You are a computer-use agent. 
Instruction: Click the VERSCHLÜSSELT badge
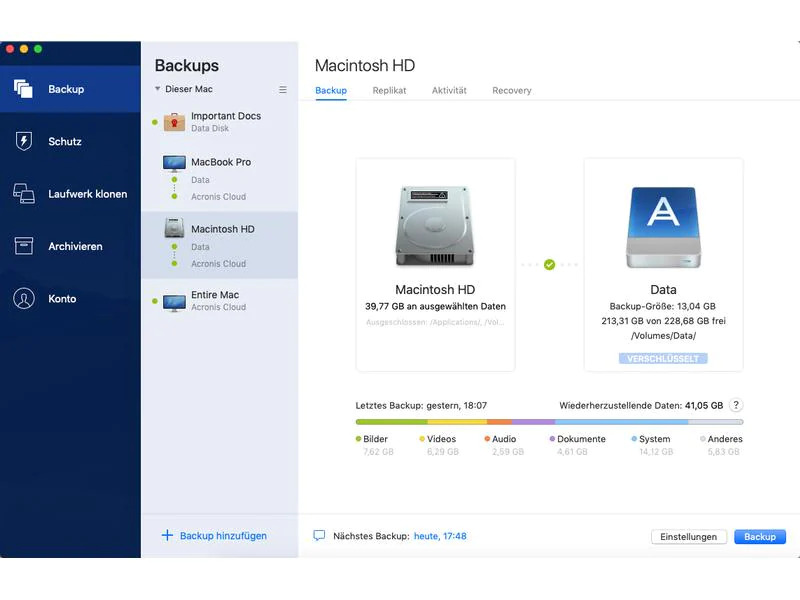coord(663,359)
